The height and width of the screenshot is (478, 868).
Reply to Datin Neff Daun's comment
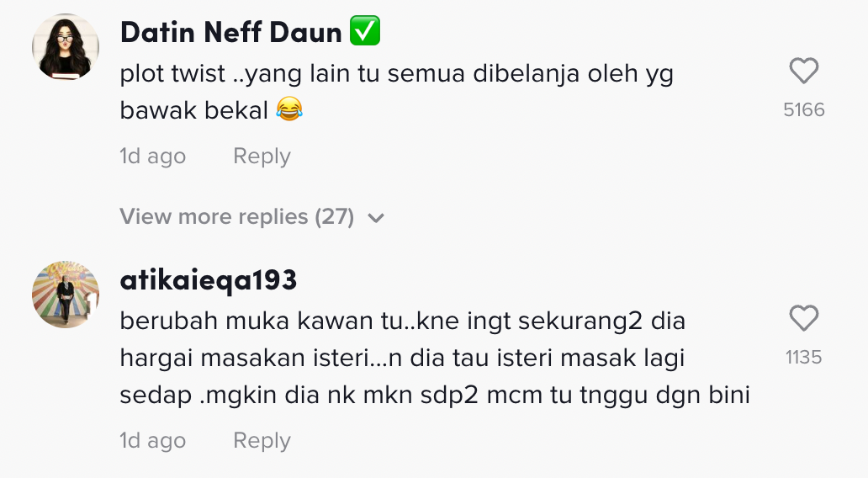(x=262, y=157)
